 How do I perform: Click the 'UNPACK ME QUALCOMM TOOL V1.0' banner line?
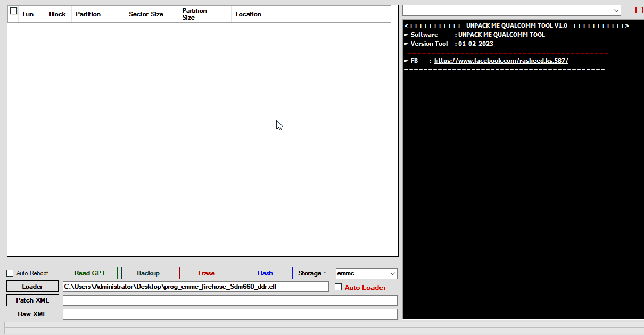pos(517,26)
